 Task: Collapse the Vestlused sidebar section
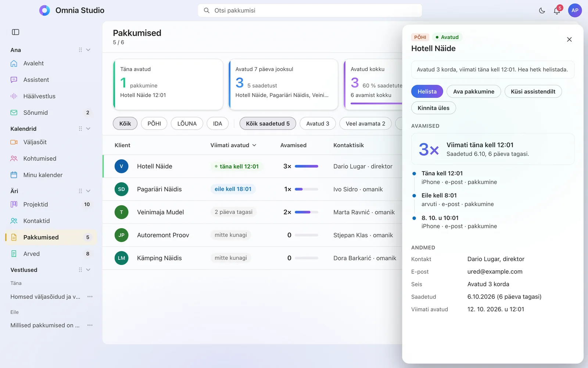[x=88, y=270]
